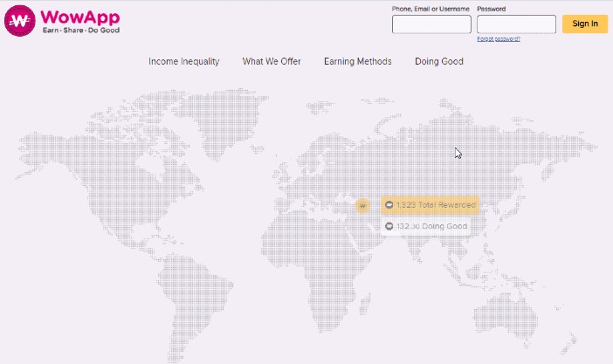Viewport: 613px width, 364px height.
Task: Open the What We Offer section
Action: [272, 61]
